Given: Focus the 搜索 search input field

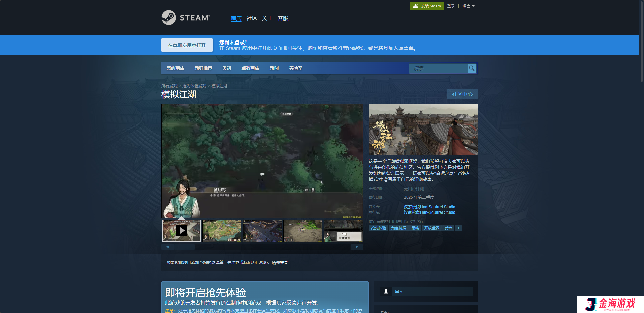Looking at the screenshot, I should [x=438, y=68].
